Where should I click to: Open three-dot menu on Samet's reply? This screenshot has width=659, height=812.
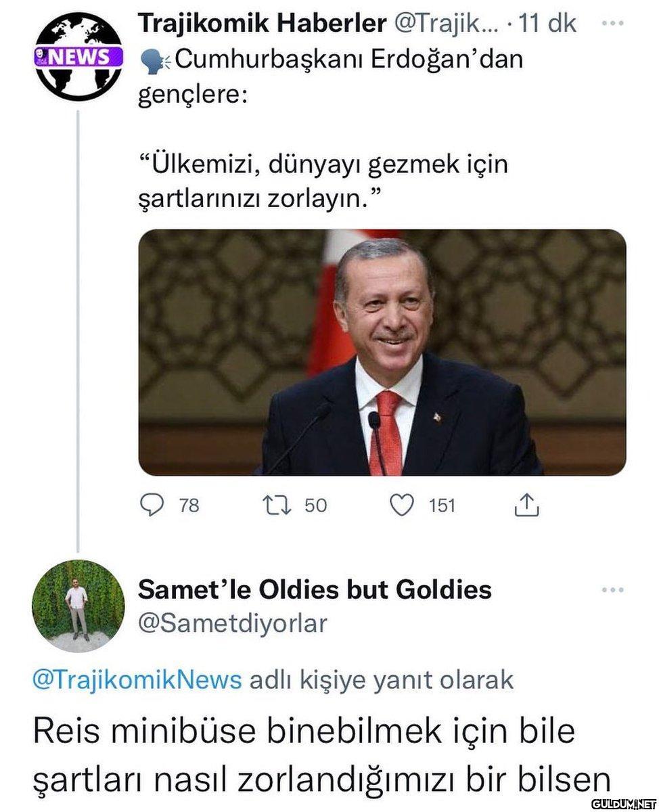[613, 590]
